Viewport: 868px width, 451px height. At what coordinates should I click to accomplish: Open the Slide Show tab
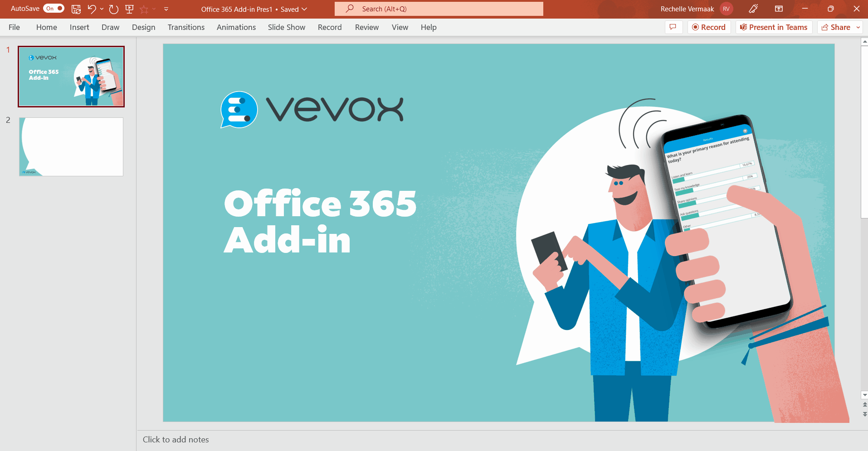point(287,27)
